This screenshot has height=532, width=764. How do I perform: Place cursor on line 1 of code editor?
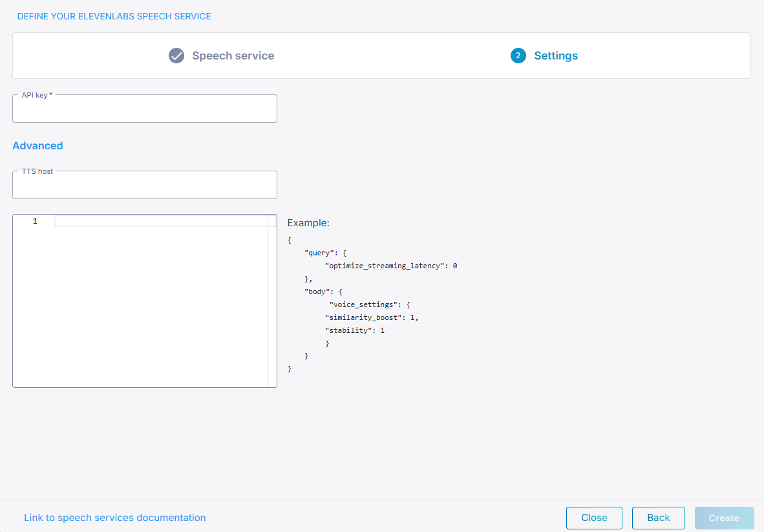pyautogui.click(x=160, y=221)
